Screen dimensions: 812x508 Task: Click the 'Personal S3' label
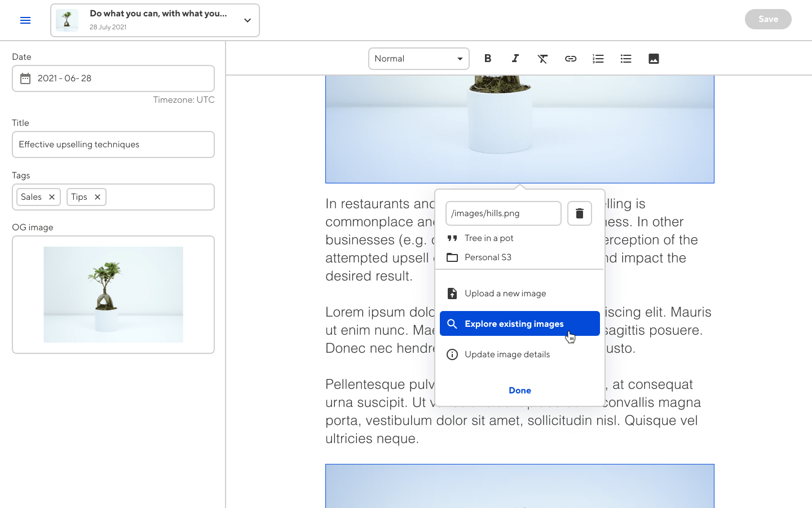pyautogui.click(x=488, y=257)
